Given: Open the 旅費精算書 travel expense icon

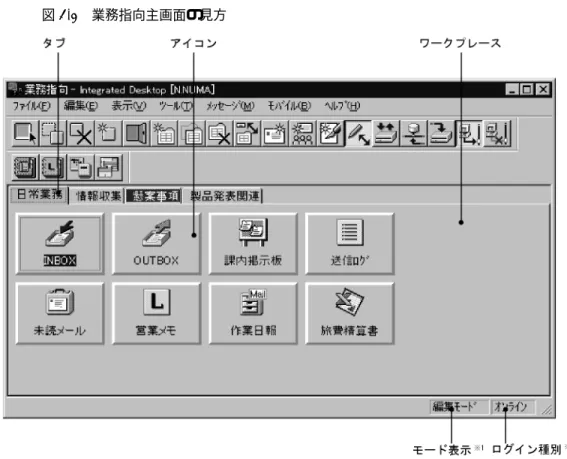Looking at the screenshot, I should click(x=349, y=313).
